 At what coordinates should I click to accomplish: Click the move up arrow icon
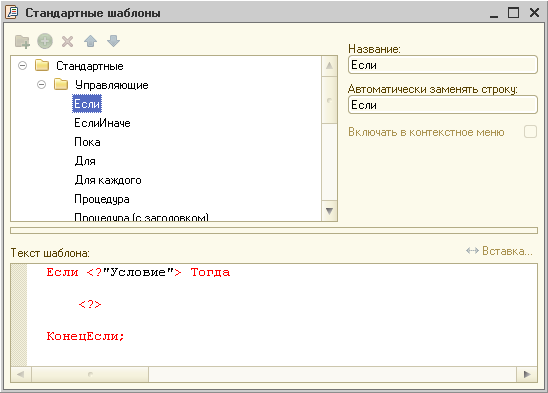(x=91, y=41)
